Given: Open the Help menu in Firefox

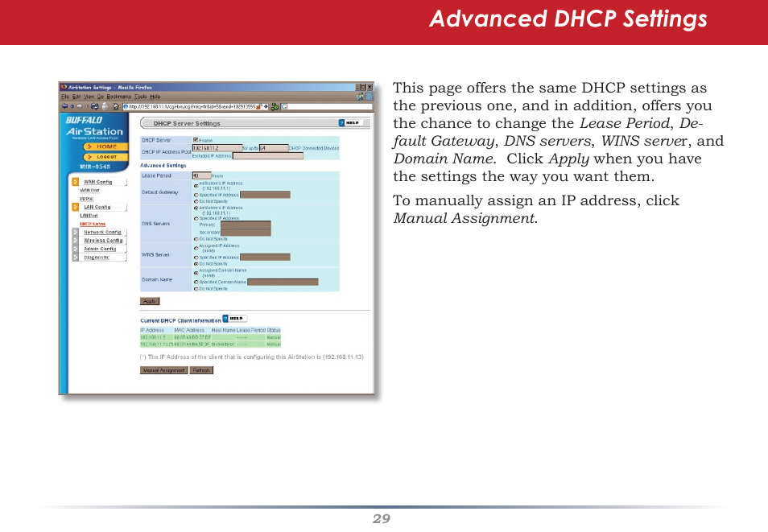Looking at the screenshot, I should tap(155, 97).
